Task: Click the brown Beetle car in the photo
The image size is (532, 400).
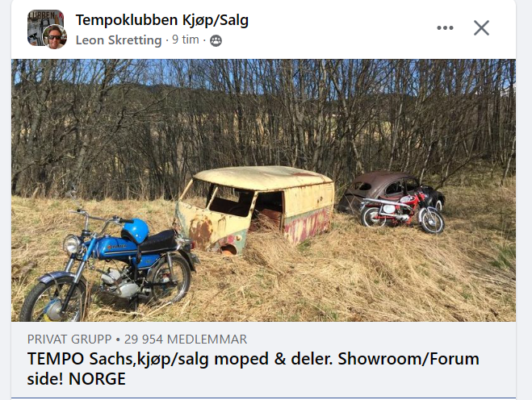Action: (x=390, y=190)
